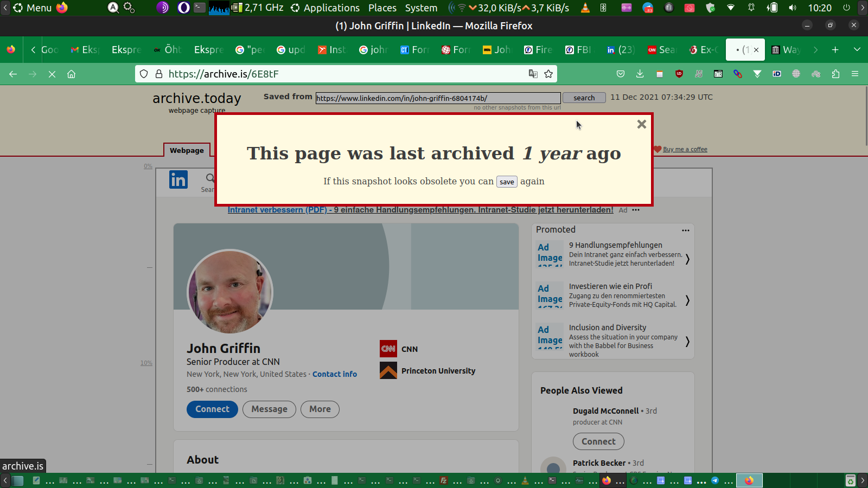The height and width of the screenshot is (488, 868).
Task: Click the Saved from URL input field
Action: tap(438, 98)
